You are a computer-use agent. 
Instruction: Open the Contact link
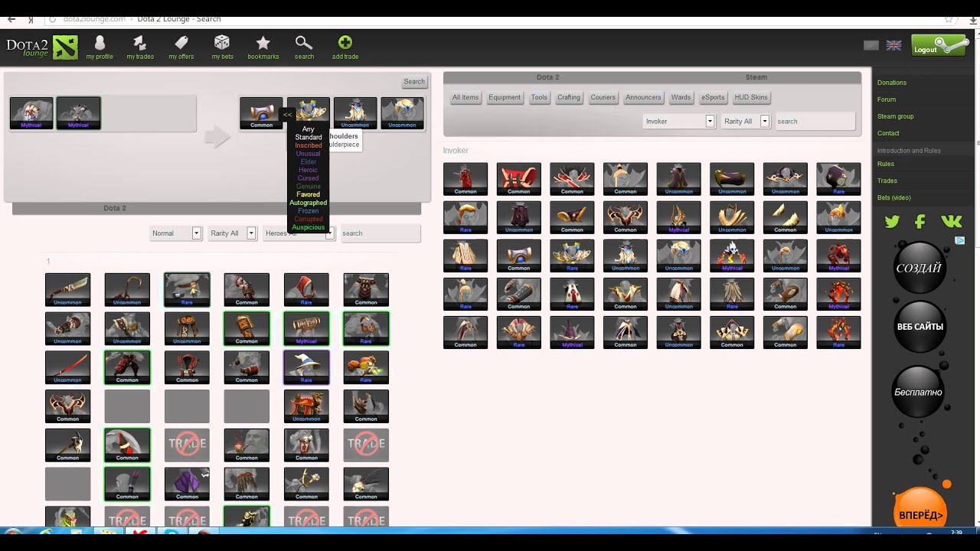tap(888, 133)
